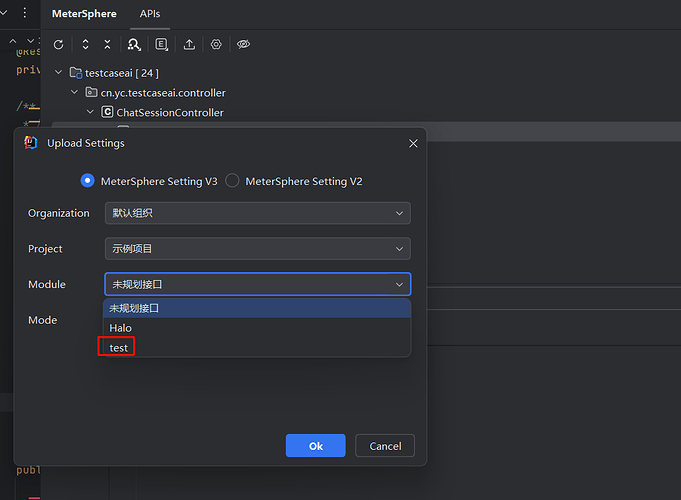Screen dimensions: 681x500
Task: Select MeterSphere Setting V3 radio button
Action: 88,181
